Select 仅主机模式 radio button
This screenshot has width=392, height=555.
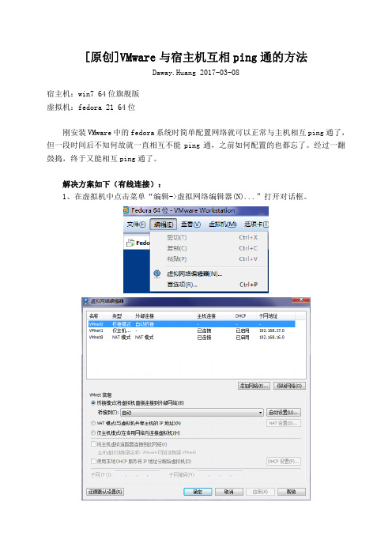click(x=93, y=433)
